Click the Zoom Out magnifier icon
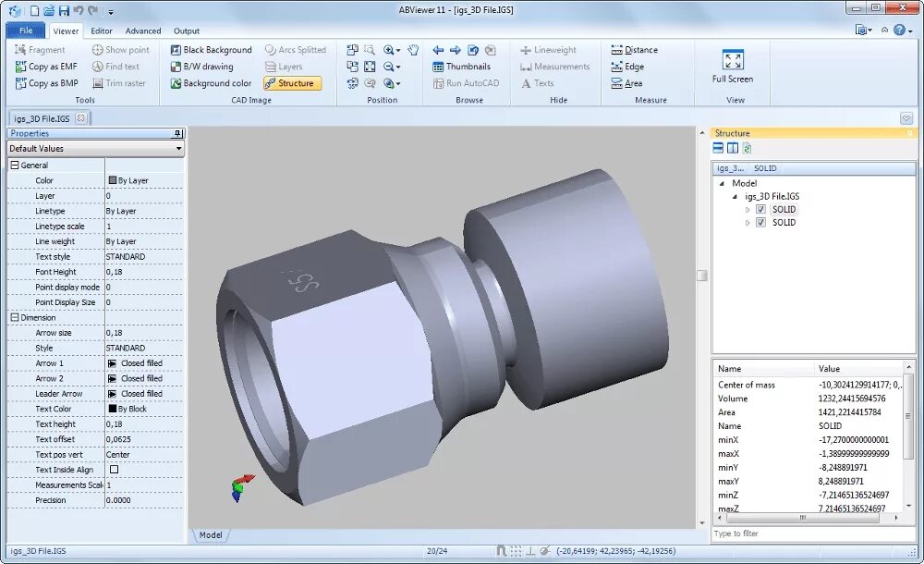 [388, 67]
